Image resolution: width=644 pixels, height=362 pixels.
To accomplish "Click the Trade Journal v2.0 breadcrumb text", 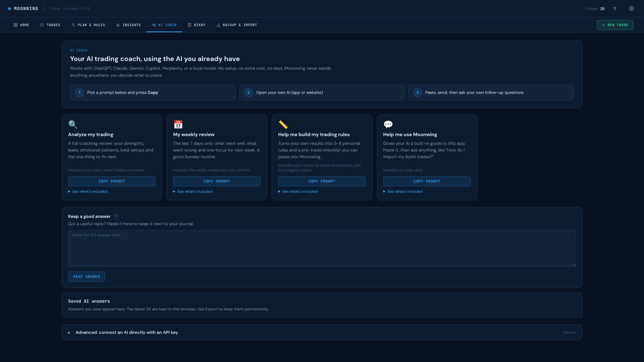I will (x=69, y=9).
